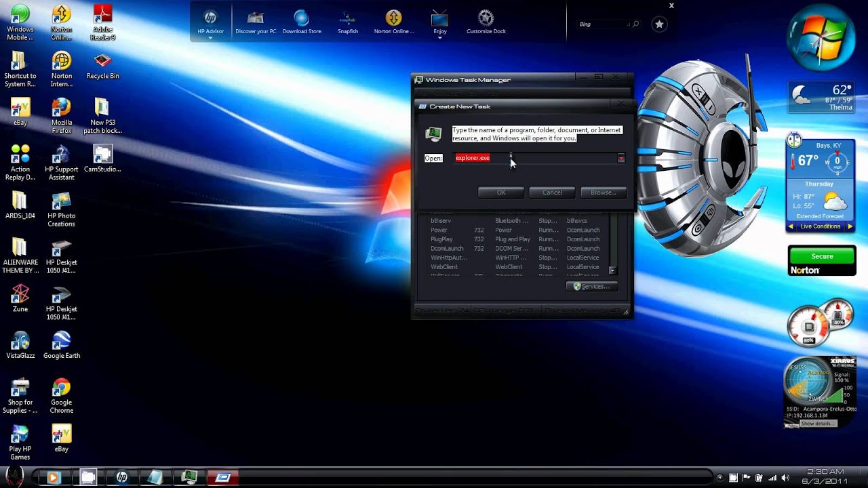Click the star icon in the dock
Image resolution: width=868 pixels, height=488 pixels.
(659, 24)
